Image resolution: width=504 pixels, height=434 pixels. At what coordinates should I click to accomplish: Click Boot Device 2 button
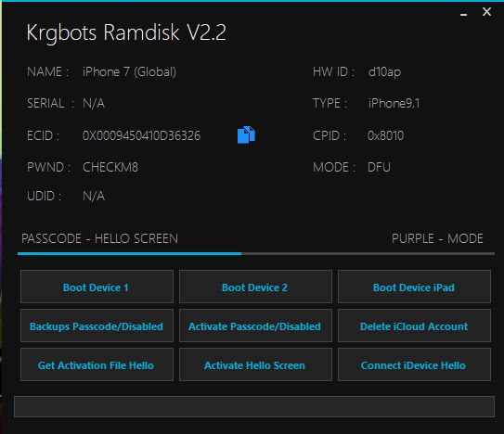(255, 287)
